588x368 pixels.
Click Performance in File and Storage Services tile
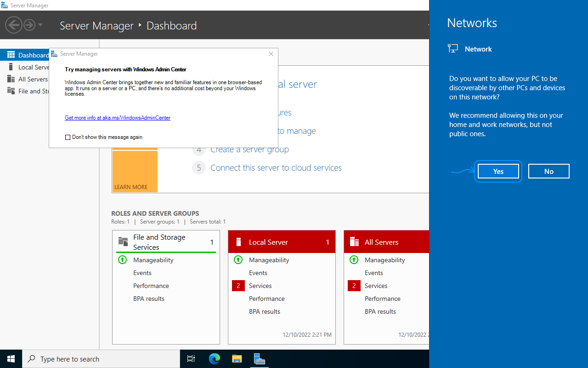tap(151, 286)
